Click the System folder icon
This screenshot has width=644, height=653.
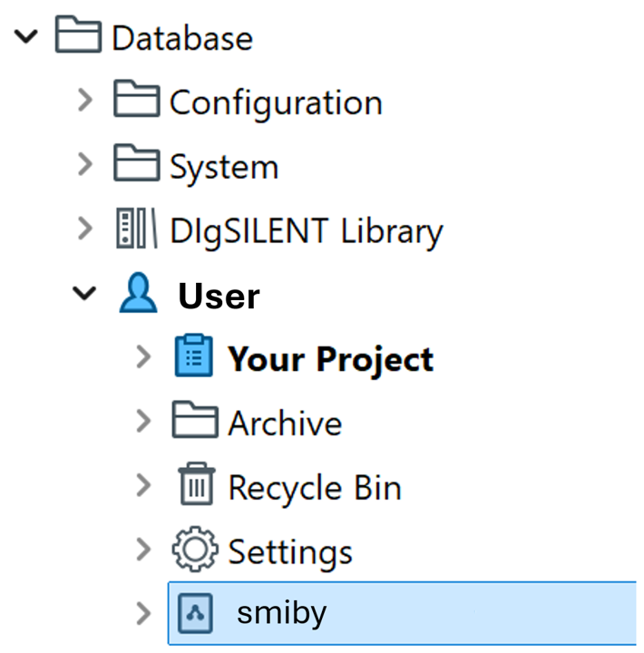click(136, 166)
